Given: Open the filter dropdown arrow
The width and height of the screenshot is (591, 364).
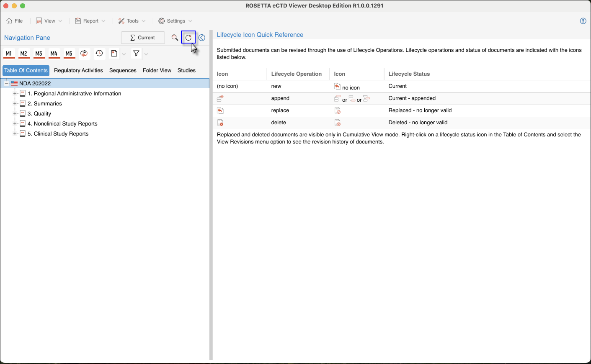Looking at the screenshot, I should [x=146, y=54].
